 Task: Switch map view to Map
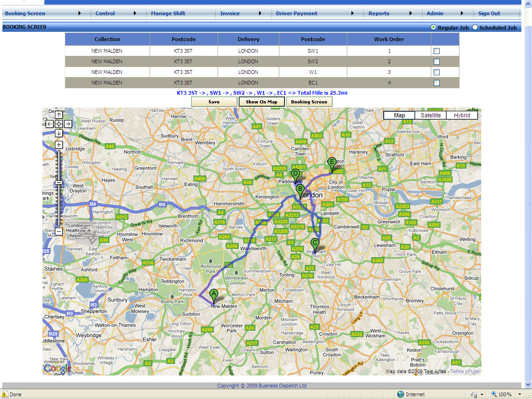pyautogui.click(x=399, y=115)
